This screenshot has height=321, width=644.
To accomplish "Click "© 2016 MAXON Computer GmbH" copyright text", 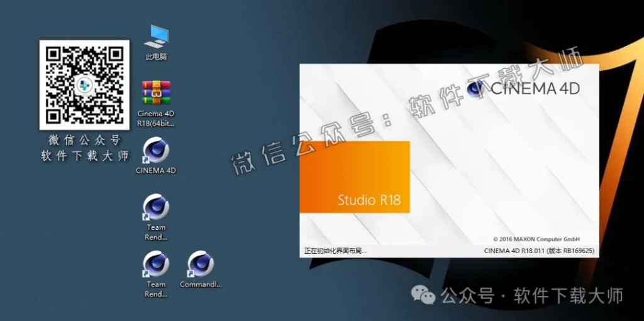I will [x=536, y=239].
